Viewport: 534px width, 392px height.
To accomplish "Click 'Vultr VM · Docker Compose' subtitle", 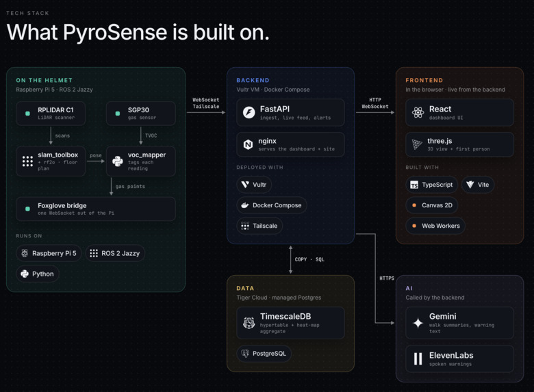I will pos(272,90).
